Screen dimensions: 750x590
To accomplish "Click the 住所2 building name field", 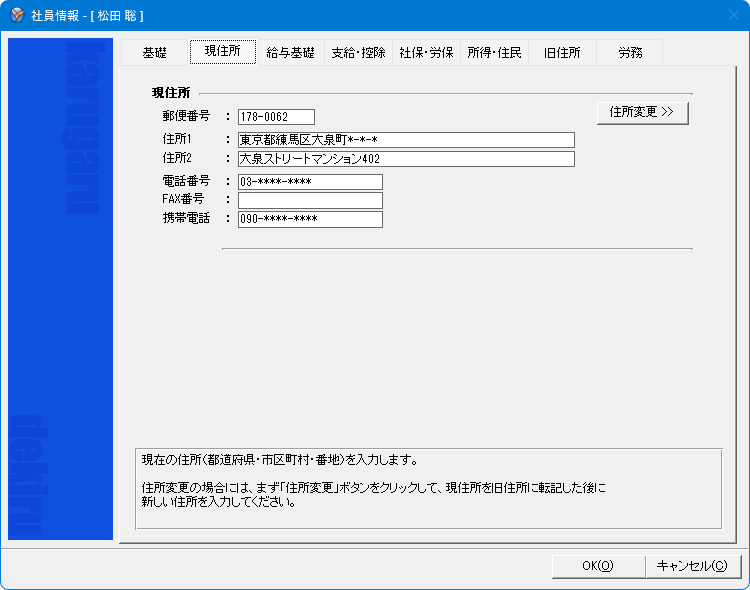I will tap(406, 159).
